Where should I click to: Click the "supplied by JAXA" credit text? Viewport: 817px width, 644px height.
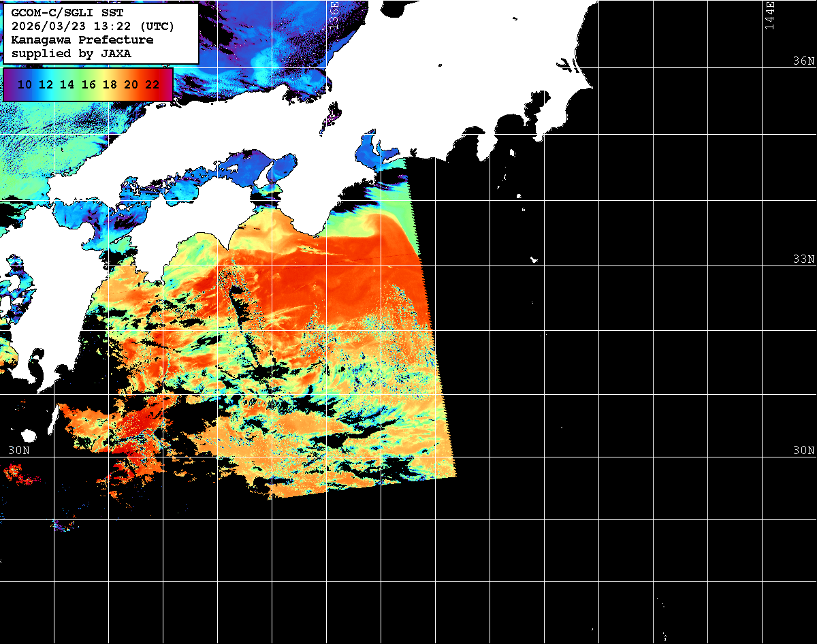point(71,53)
